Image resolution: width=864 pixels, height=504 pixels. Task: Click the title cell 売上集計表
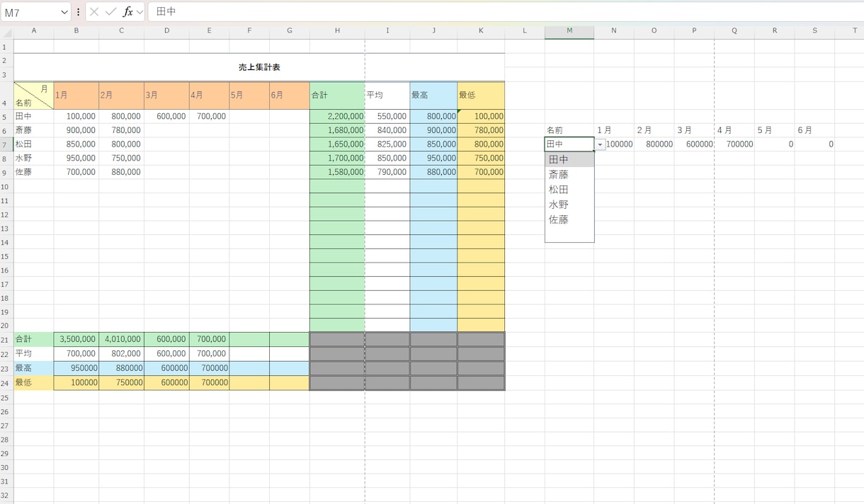[x=259, y=67]
